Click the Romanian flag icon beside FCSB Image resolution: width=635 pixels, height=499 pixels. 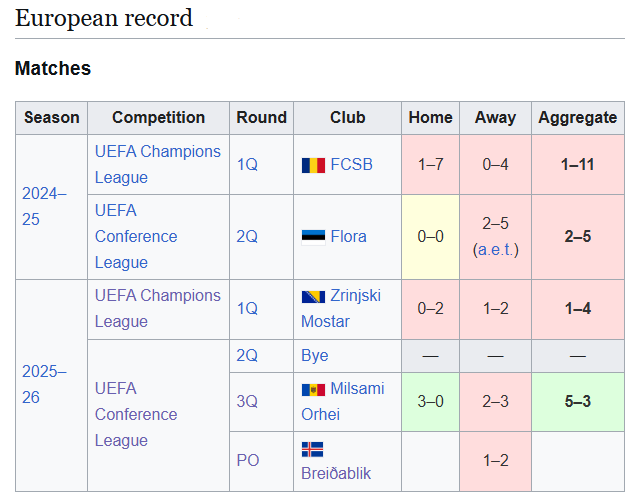click(313, 165)
